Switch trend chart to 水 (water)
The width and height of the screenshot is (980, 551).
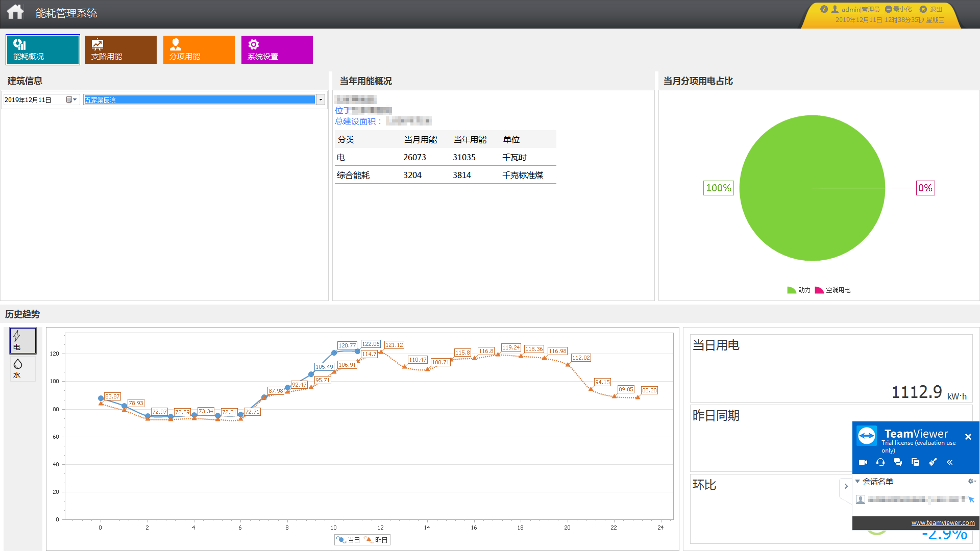click(x=22, y=368)
